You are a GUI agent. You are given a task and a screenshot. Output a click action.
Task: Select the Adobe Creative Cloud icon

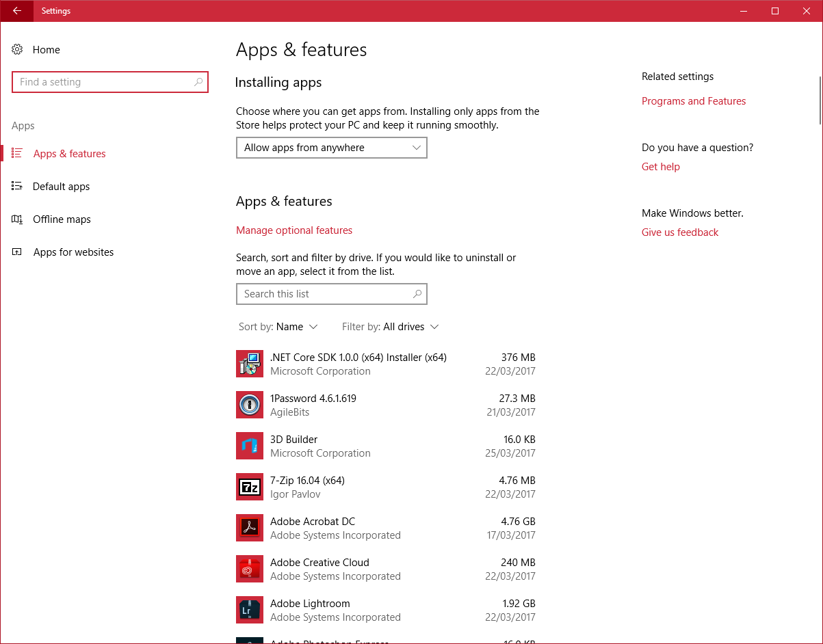(250, 569)
